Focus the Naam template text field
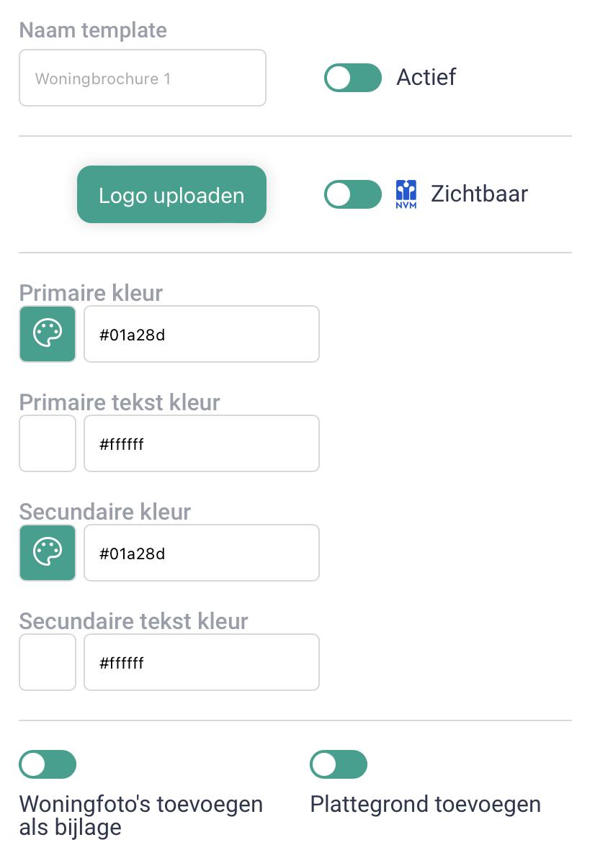 143,78
